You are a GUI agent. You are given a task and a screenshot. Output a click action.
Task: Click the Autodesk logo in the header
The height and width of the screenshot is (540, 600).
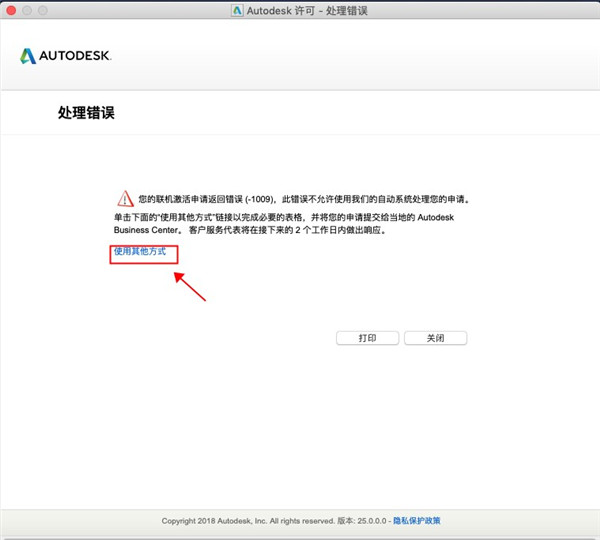65,56
